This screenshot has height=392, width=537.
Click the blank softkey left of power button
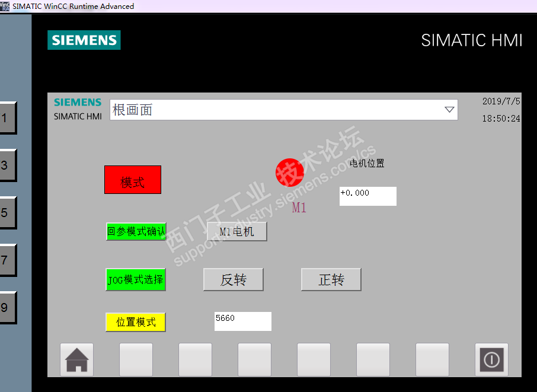432,359
